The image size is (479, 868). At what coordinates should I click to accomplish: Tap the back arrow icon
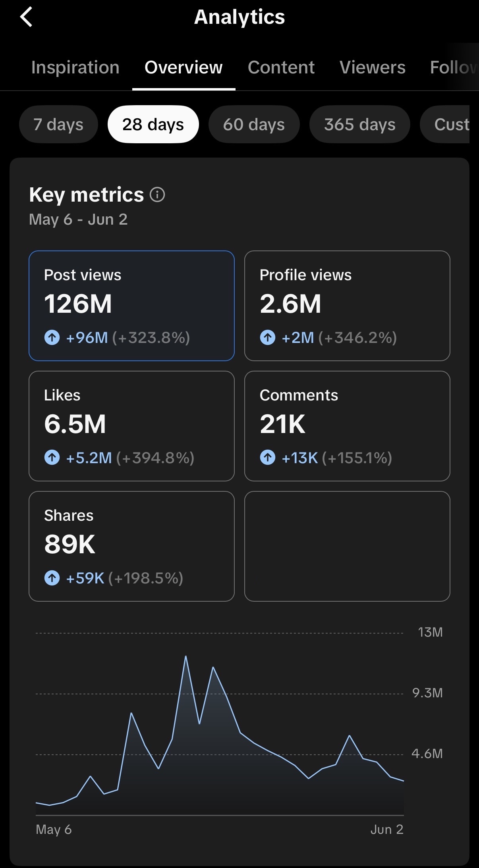(x=26, y=17)
